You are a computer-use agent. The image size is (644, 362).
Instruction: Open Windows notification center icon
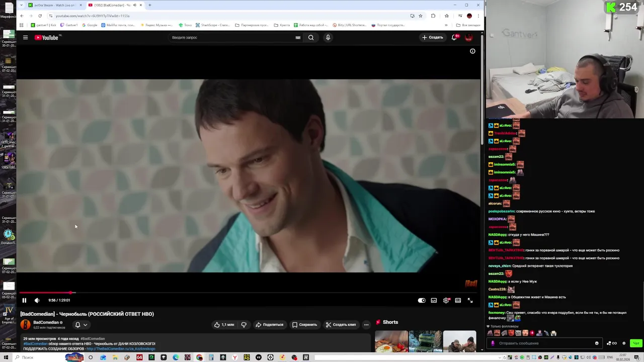click(637, 357)
